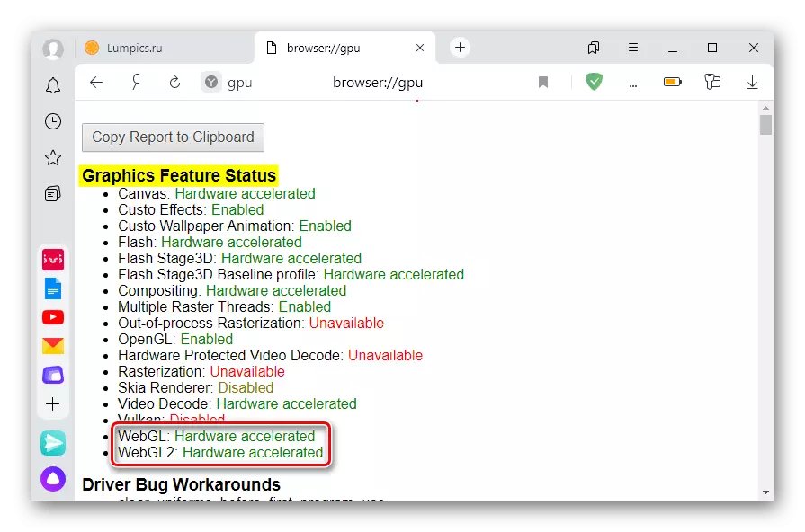The image size is (805, 532).
Task: Open the three-dots address bar menu
Action: [633, 85]
